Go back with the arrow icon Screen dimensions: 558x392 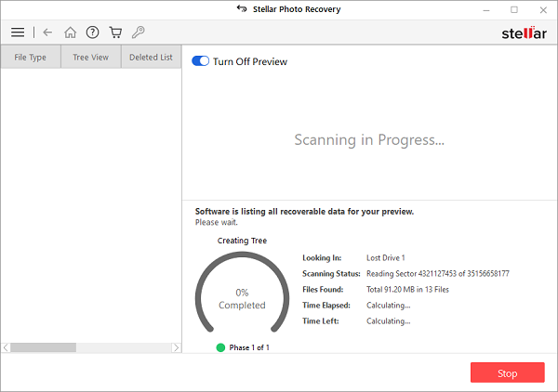tap(47, 33)
